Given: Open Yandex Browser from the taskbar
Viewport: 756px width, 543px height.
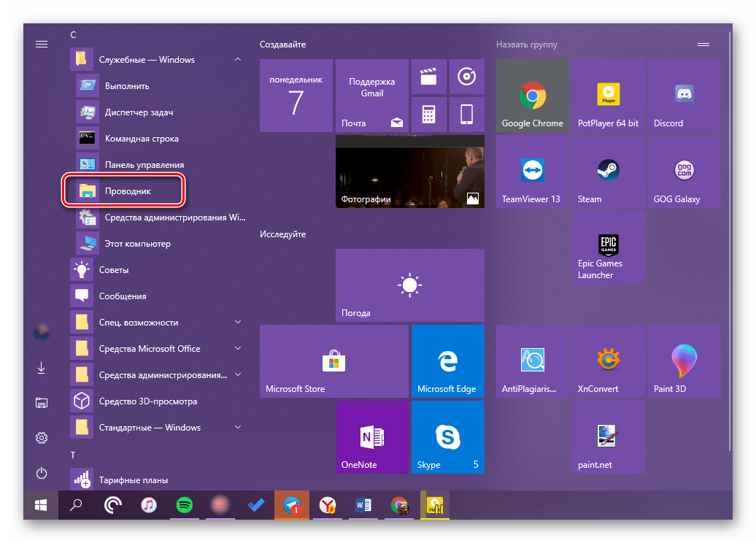Looking at the screenshot, I should coord(328,505).
